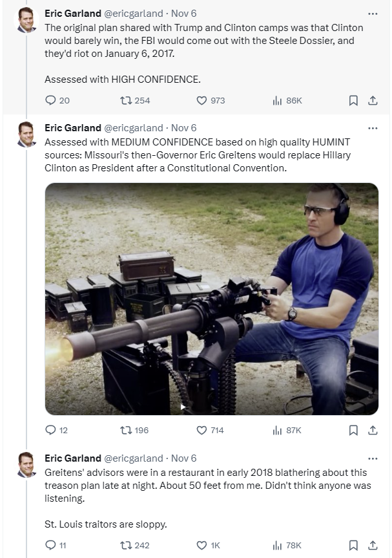Viewport: 392px width, 558px height.
Task: Like the tweet with 714 likes
Action: [210, 430]
